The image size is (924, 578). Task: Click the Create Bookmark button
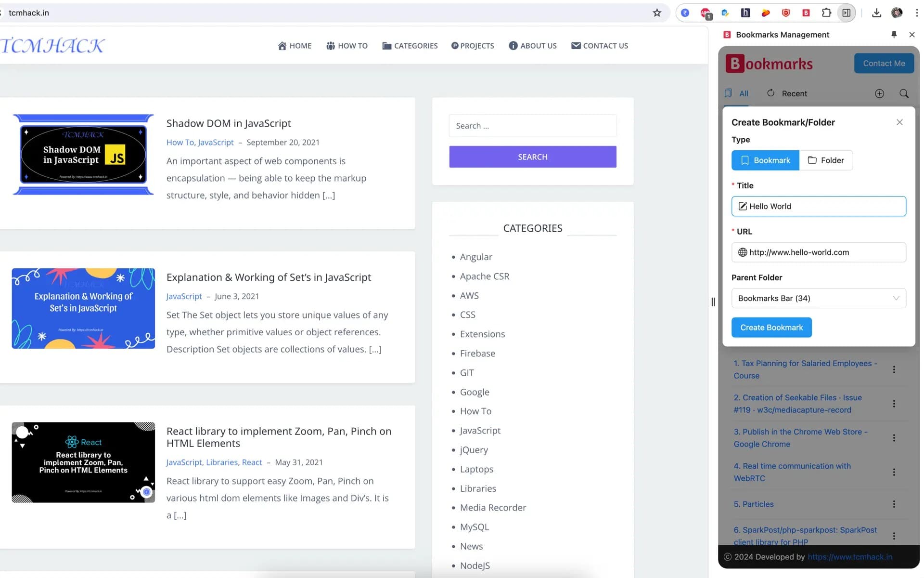771,328
